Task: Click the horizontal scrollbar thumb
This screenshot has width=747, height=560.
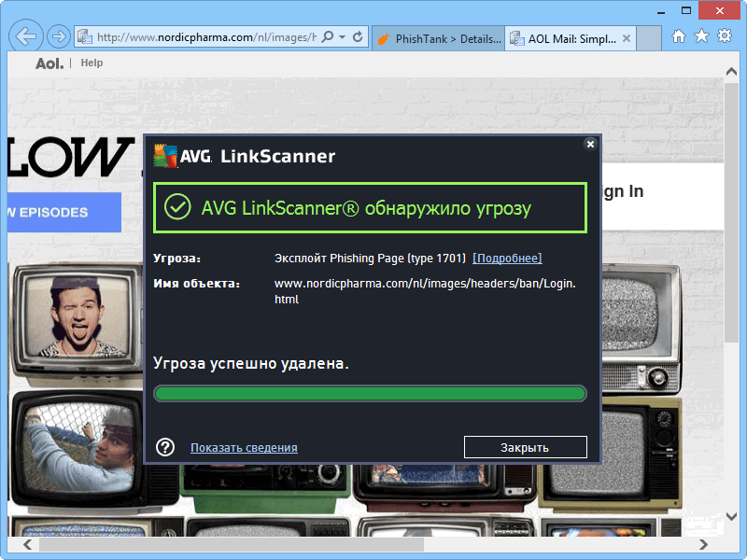Action: coord(231,544)
